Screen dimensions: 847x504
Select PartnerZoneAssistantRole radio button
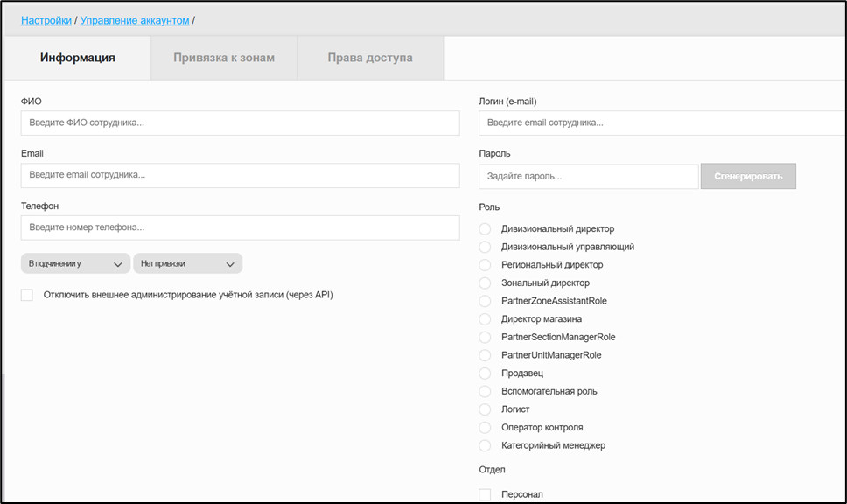[486, 301]
